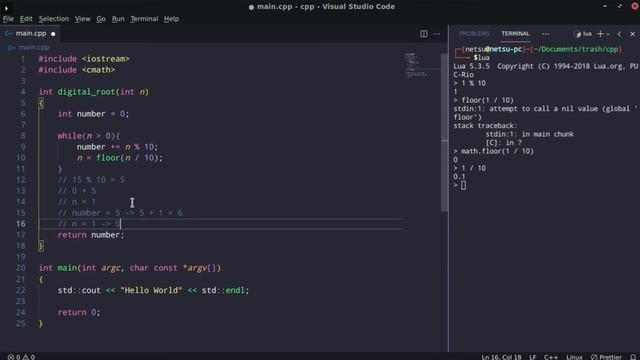Click the Linux configuration status item

click(574, 357)
